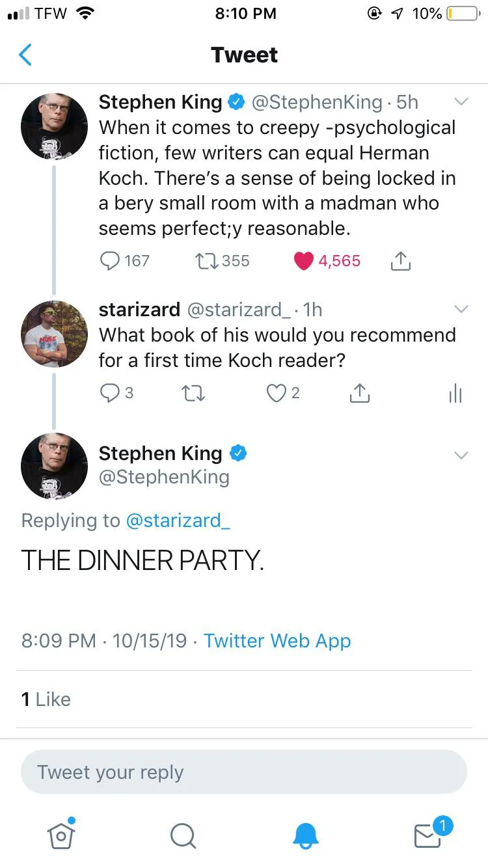Open the Notifications tab

[305, 837]
